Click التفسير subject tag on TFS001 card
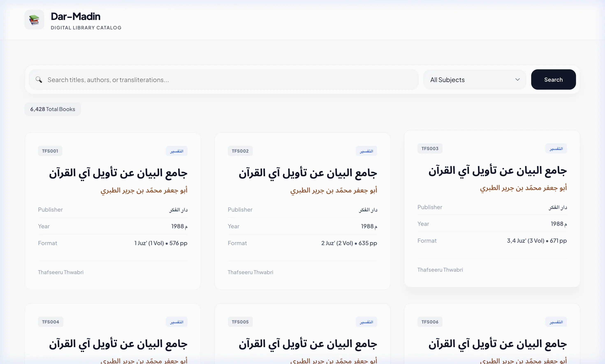Screen dimensions: 605x364 click(x=177, y=151)
